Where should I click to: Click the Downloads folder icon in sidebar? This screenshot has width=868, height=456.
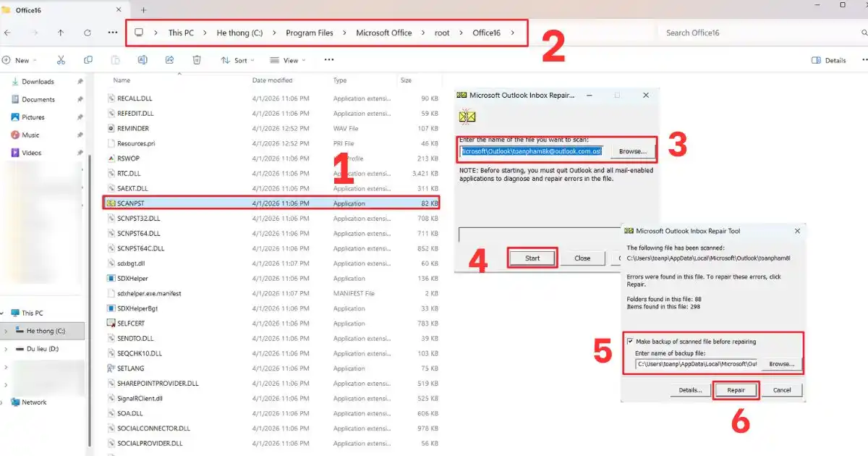click(x=15, y=82)
